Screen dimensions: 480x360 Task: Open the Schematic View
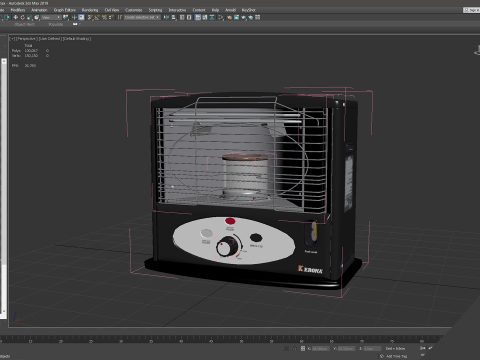[212, 17]
